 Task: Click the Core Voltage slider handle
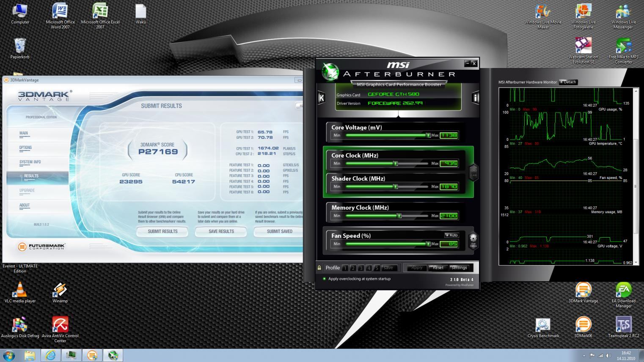tap(428, 135)
